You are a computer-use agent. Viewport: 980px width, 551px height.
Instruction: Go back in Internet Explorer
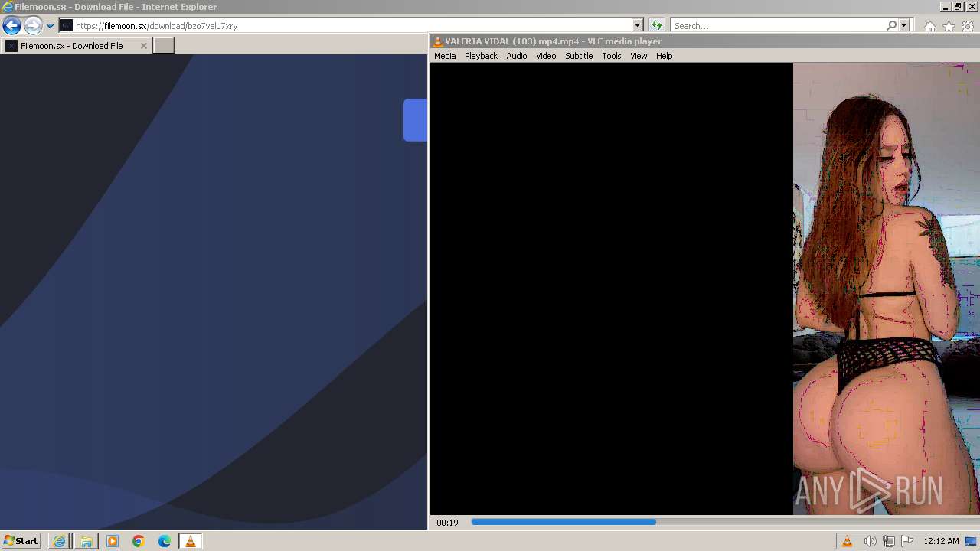pos(11,25)
